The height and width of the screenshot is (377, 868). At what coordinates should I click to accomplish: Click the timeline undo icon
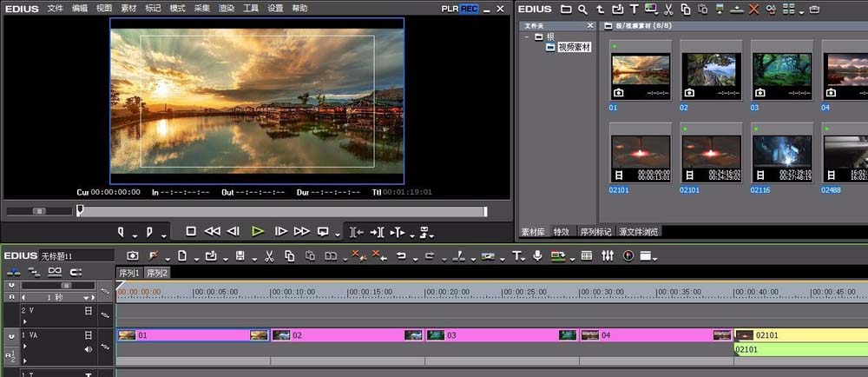pyautogui.click(x=401, y=255)
